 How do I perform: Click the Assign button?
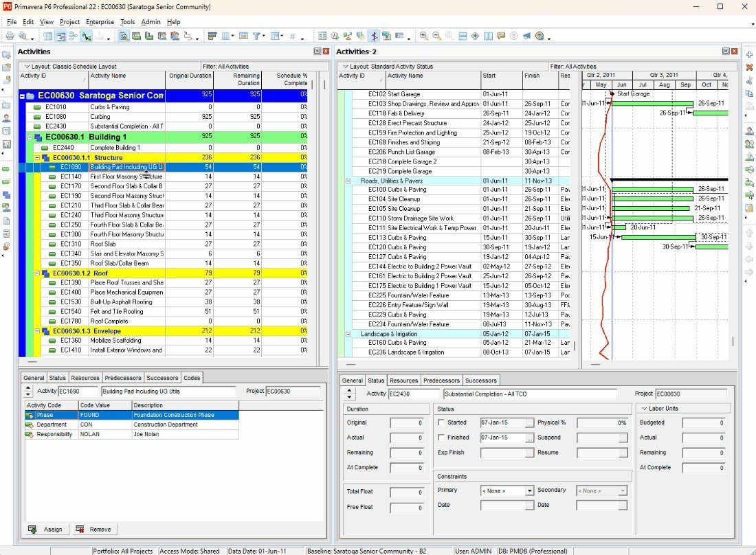point(46,530)
